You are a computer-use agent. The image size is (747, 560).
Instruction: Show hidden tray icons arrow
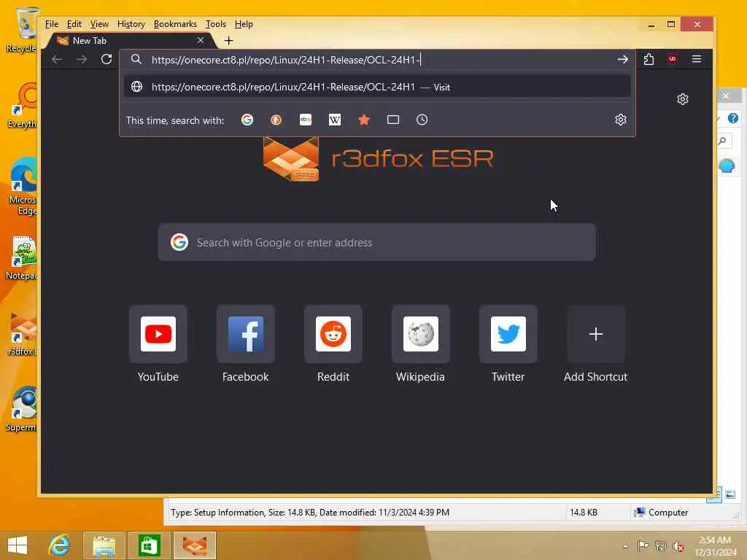(x=625, y=546)
